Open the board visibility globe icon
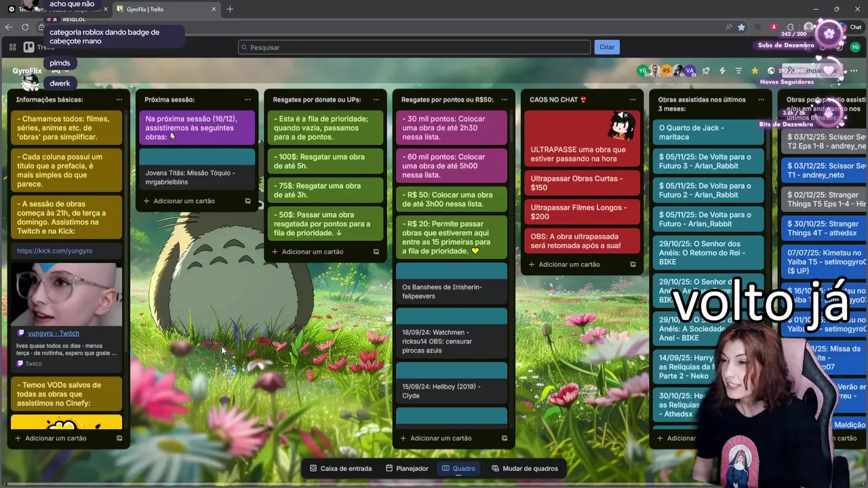 click(x=771, y=70)
